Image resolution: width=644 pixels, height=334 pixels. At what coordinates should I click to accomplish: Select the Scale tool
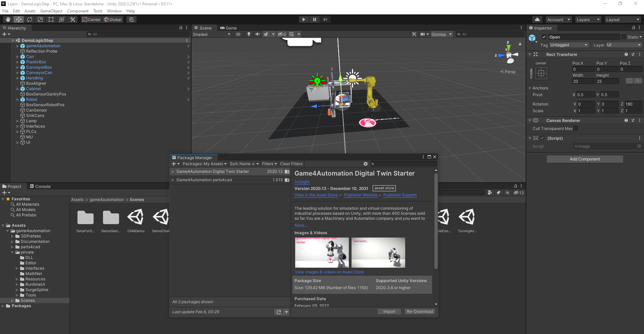(40, 19)
